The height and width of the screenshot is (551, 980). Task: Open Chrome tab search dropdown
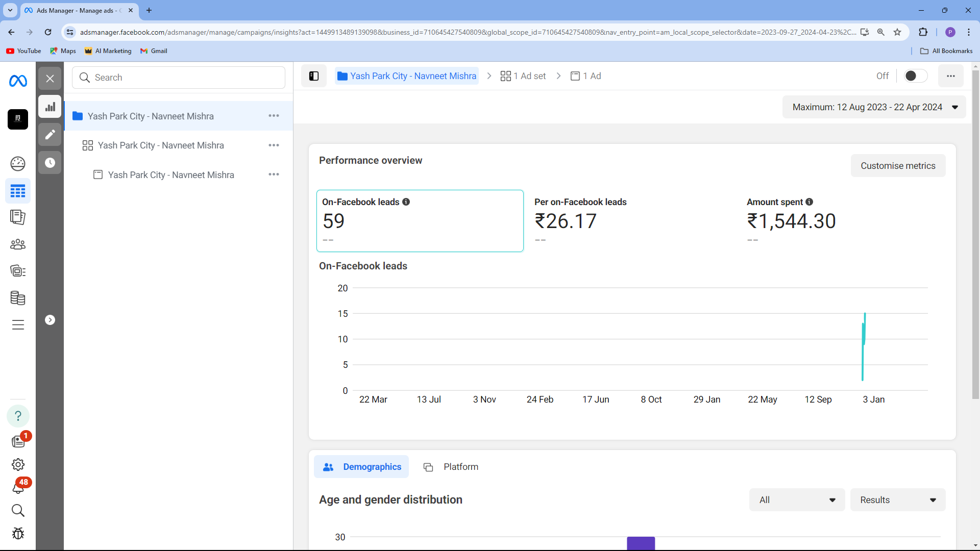(10, 10)
